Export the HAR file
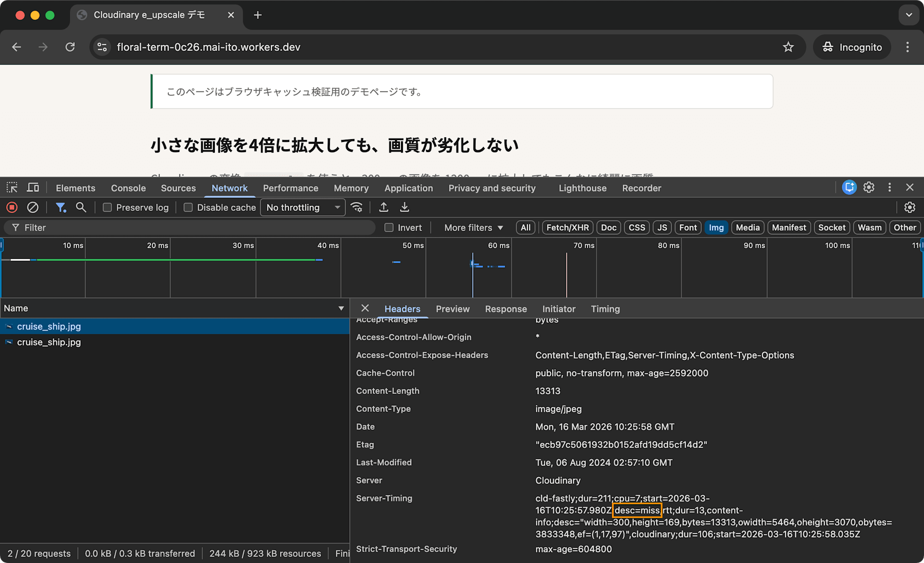924x563 pixels. point(405,207)
